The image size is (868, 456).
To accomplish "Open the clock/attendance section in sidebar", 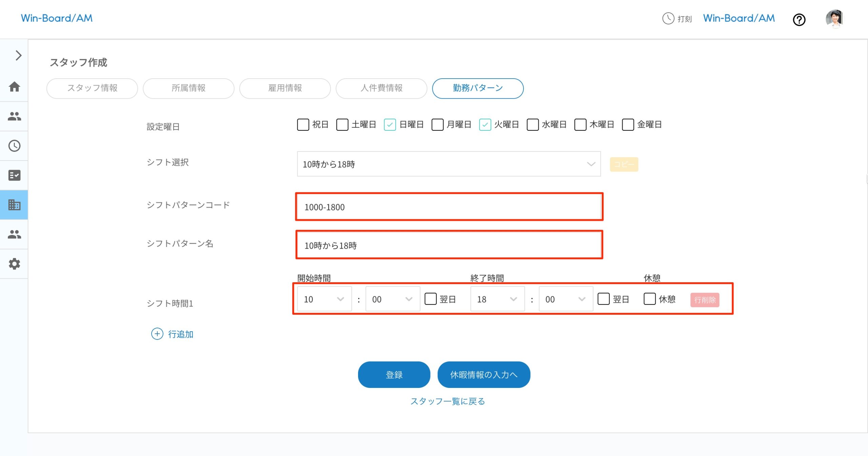I will pyautogui.click(x=14, y=146).
